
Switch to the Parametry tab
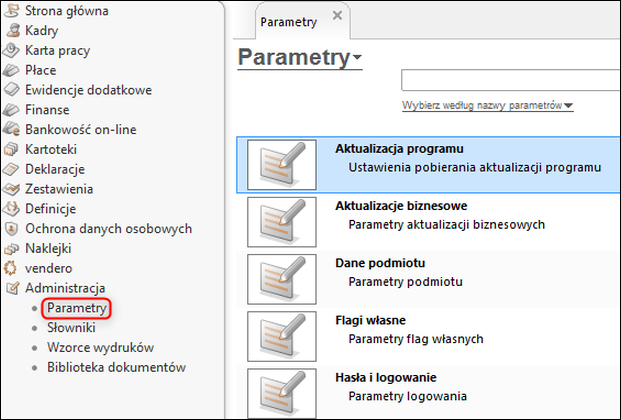pos(288,20)
